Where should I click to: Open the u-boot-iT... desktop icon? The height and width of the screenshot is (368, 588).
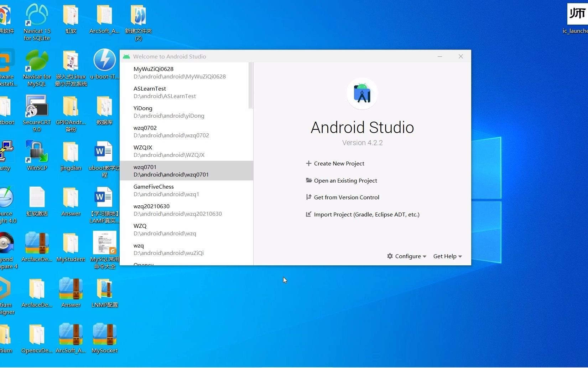pyautogui.click(x=104, y=64)
